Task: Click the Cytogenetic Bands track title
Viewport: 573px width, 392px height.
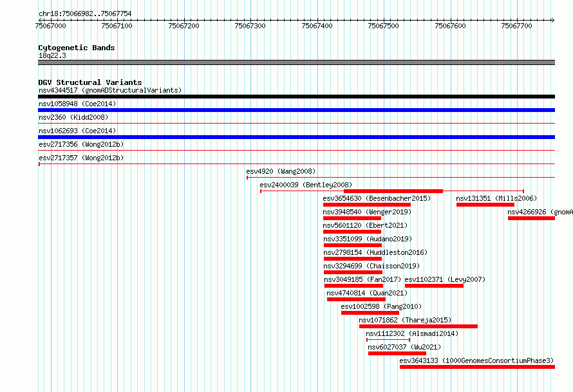Action: pos(77,48)
